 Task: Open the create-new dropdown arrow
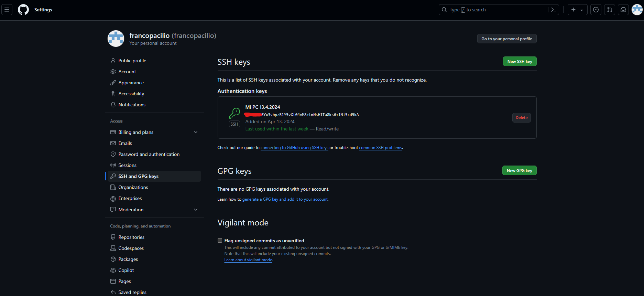tap(582, 10)
